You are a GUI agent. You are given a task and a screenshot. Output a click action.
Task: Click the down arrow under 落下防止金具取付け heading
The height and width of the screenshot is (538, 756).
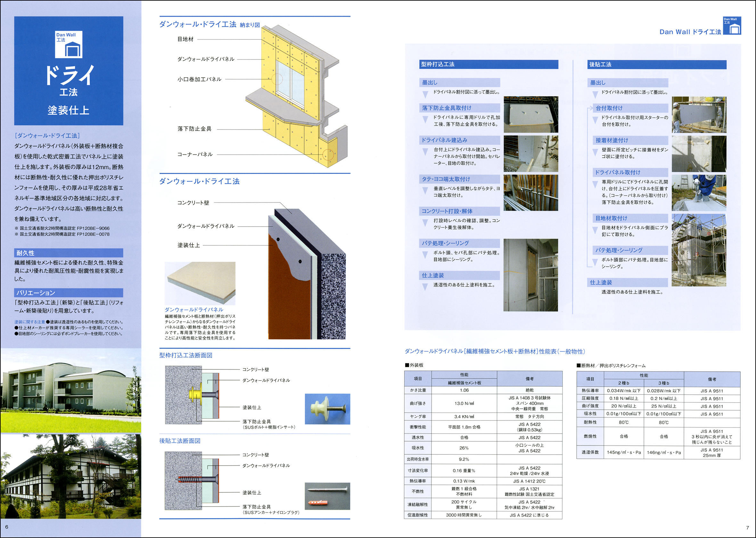425,119
